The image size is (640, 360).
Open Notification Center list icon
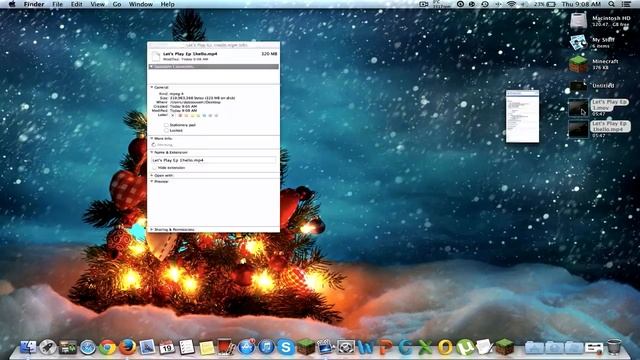[x=626, y=4]
